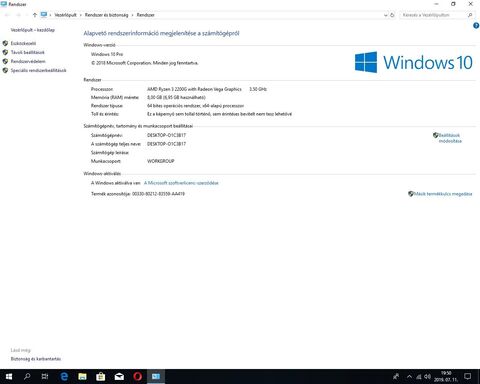Image resolution: width=480 pixels, height=384 pixels.
Task: Open Speciális rendszerbeállítások link
Action: (38, 70)
